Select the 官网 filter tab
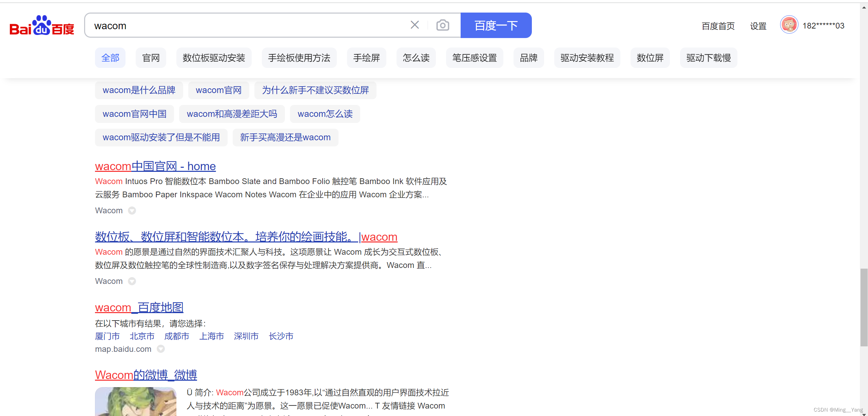The width and height of the screenshot is (868, 416). (x=151, y=58)
